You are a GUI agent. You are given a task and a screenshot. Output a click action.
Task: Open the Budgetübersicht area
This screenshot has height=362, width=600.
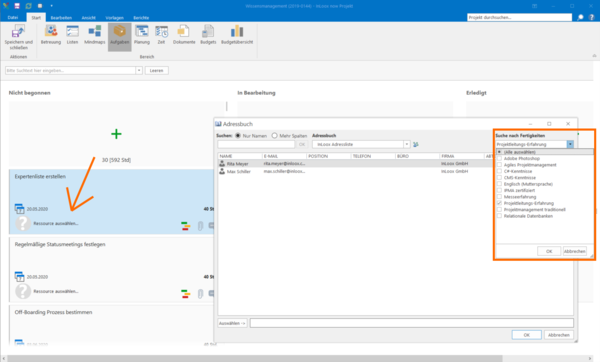237,35
